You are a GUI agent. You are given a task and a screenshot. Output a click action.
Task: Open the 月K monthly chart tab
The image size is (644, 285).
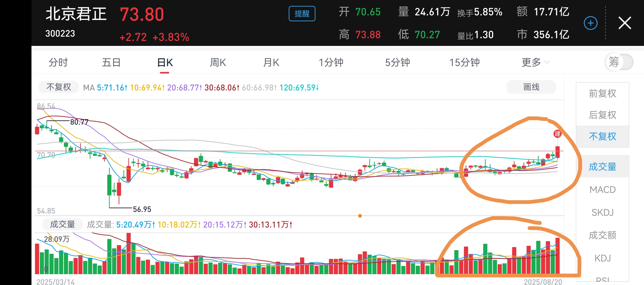[x=271, y=62]
